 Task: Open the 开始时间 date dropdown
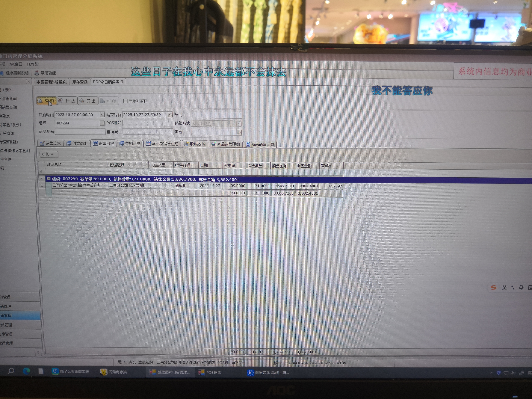tap(102, 115)
